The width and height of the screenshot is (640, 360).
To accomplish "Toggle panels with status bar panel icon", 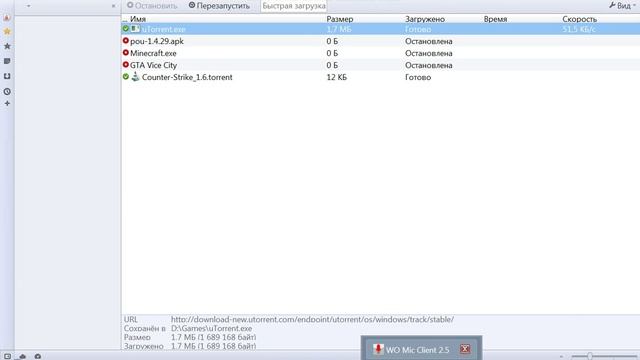I will [x=7, y=356].
